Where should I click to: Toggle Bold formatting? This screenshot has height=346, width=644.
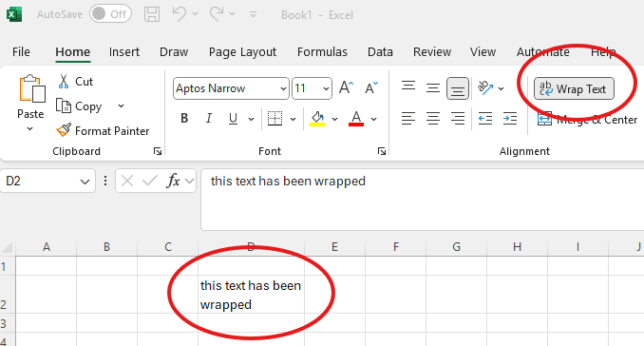[184, 119]
